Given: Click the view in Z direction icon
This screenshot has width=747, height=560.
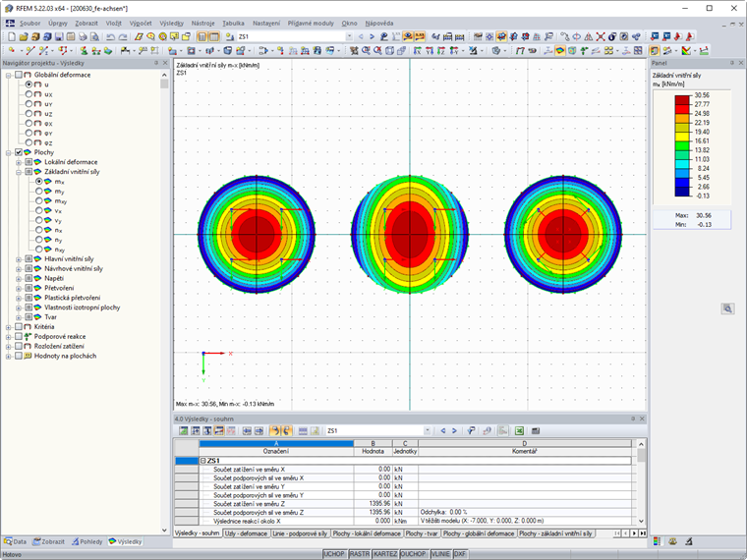Looking at the screenshot, I should 441,50.
